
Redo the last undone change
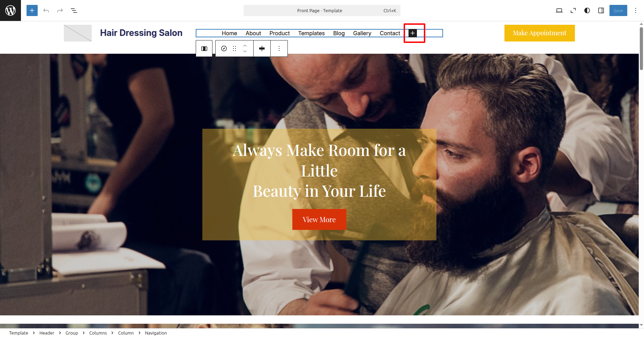click(x=60, y=10)
